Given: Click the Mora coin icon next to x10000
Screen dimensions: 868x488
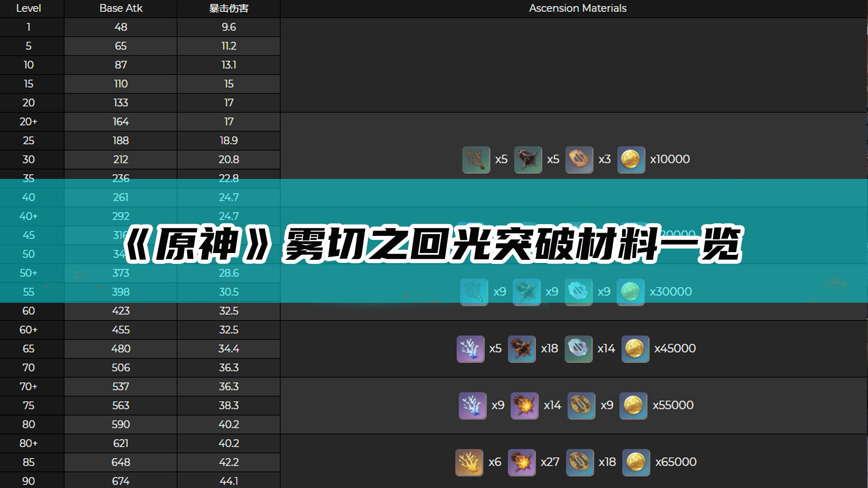Looking at the screenshot, I should pyautogui.click(x=631, y=160).
